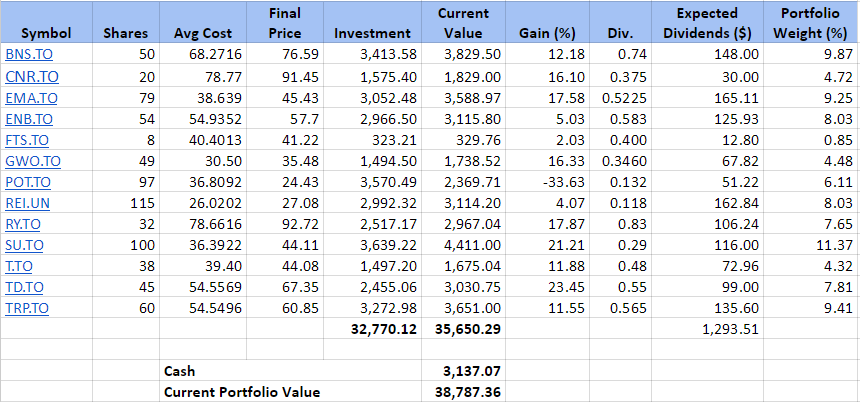Select REI.UN expected dividends 162.84
Viewport: 860px width, 402px height.
coord(708,203)
